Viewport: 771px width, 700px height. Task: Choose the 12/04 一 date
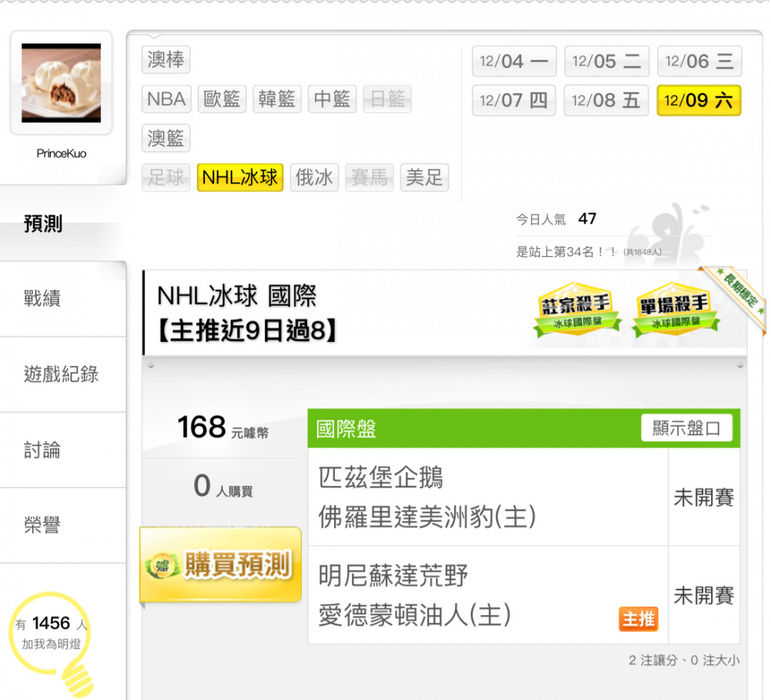tap(514, 61)
